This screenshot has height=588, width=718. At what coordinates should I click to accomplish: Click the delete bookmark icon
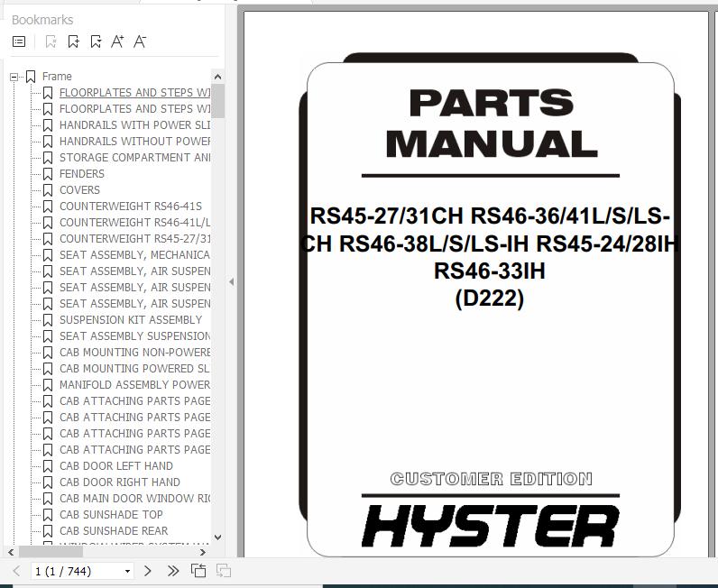pos(51,41)
